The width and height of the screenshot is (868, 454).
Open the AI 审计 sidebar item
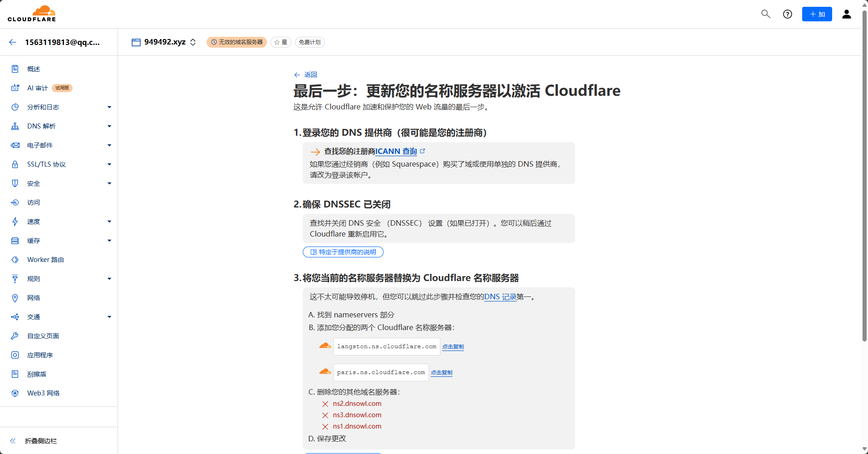point(37,88)
